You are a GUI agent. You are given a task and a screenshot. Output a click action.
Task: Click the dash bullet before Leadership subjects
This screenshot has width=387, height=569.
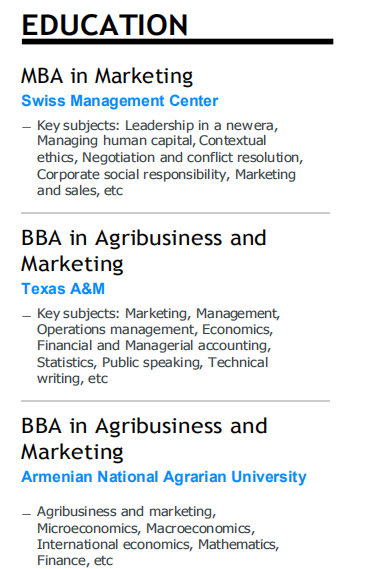[26, 127]
